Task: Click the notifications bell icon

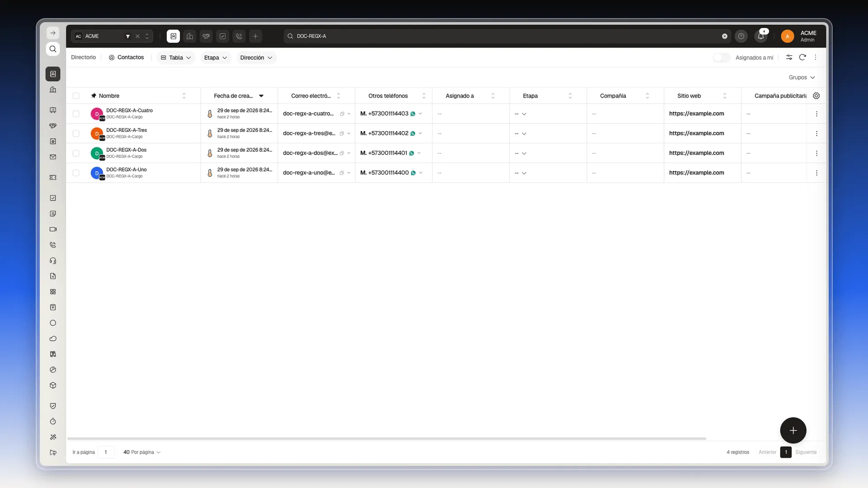Action: [x=761, y=36]
